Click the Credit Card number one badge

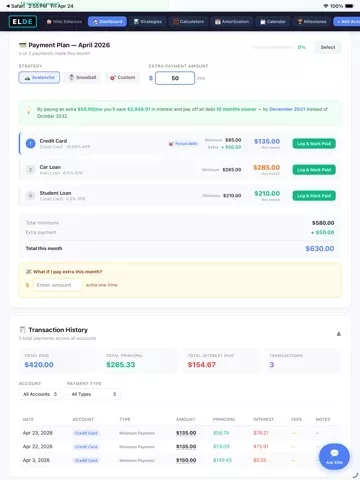tap(30, 144)
